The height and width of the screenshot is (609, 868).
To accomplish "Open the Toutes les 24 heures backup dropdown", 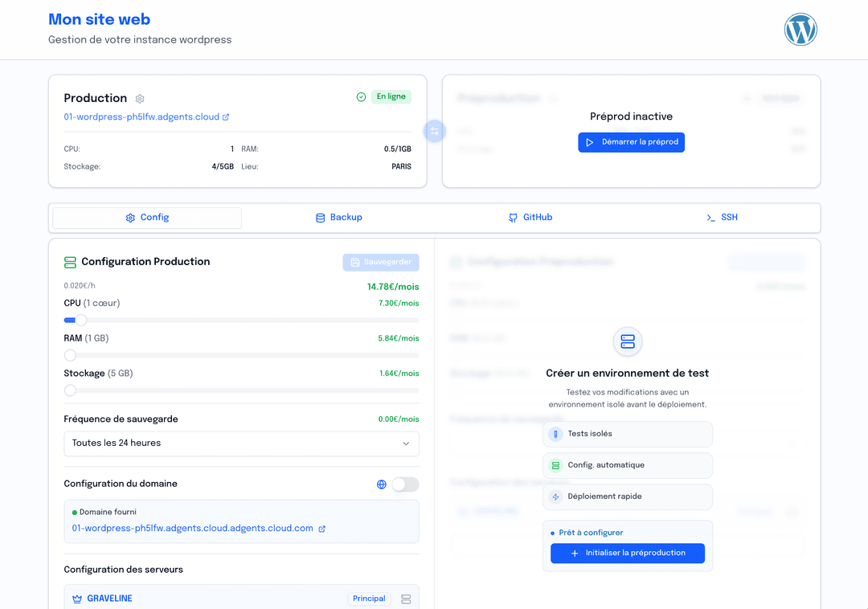I will click(x=241, y=443).
